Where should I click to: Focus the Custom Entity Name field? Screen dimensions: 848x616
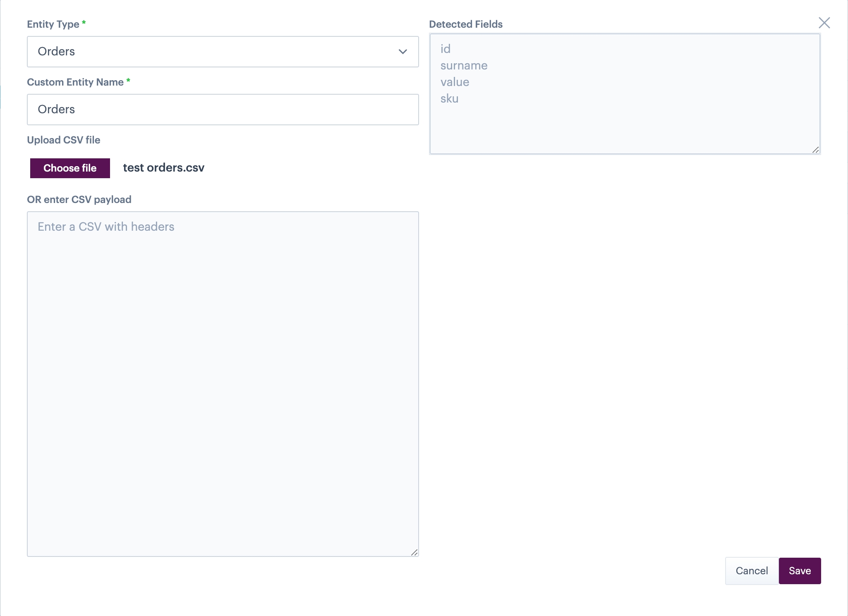(x=223, y=110)
